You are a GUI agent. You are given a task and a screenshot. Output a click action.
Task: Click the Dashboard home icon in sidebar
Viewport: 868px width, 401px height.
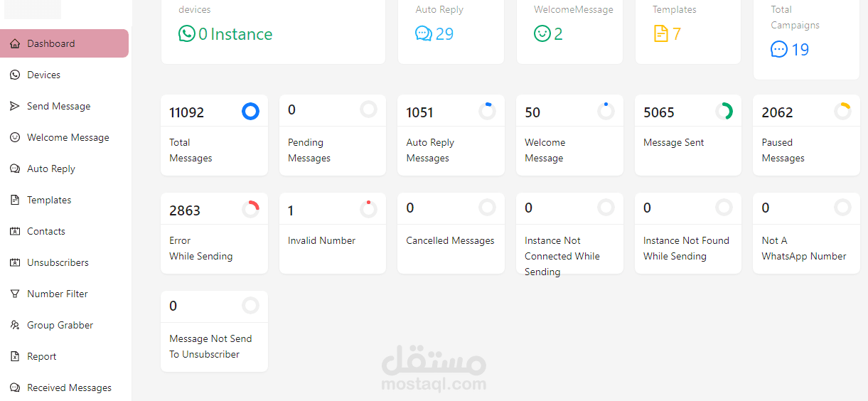(x=15, y=43)
